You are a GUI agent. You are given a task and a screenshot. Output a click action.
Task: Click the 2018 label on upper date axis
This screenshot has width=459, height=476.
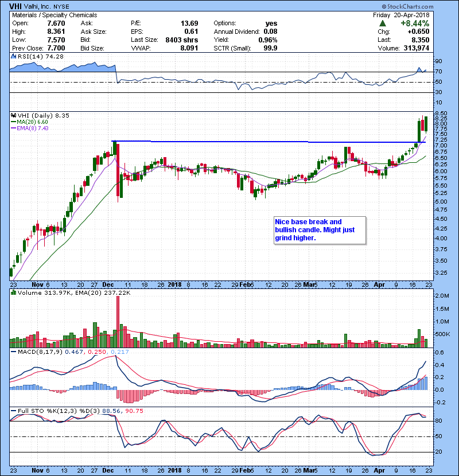click(x=174, y=285)
